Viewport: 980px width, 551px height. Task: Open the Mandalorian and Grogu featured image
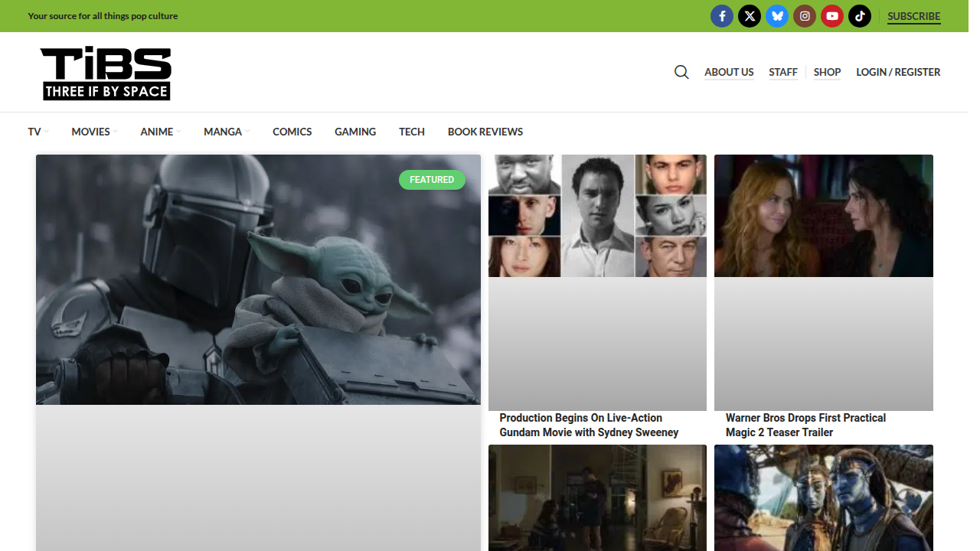[258, 279]
